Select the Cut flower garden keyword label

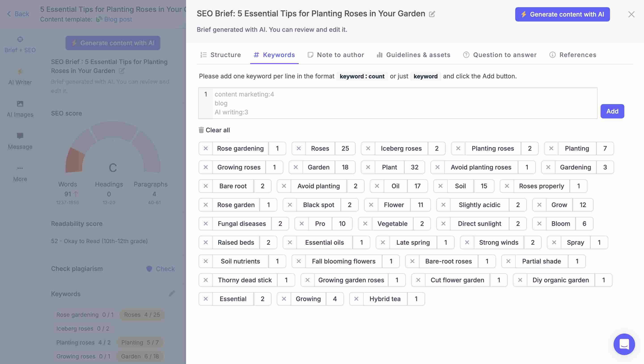[x=457, y=280]
